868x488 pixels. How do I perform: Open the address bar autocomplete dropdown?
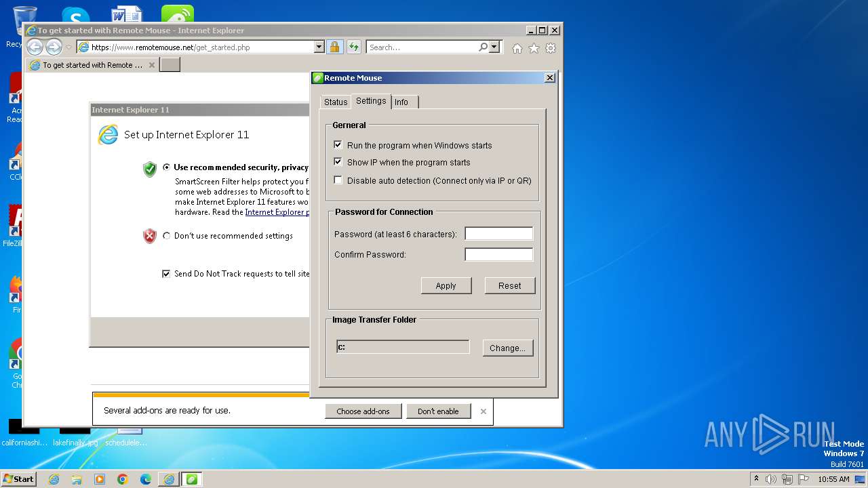click(x=319, y=47)
